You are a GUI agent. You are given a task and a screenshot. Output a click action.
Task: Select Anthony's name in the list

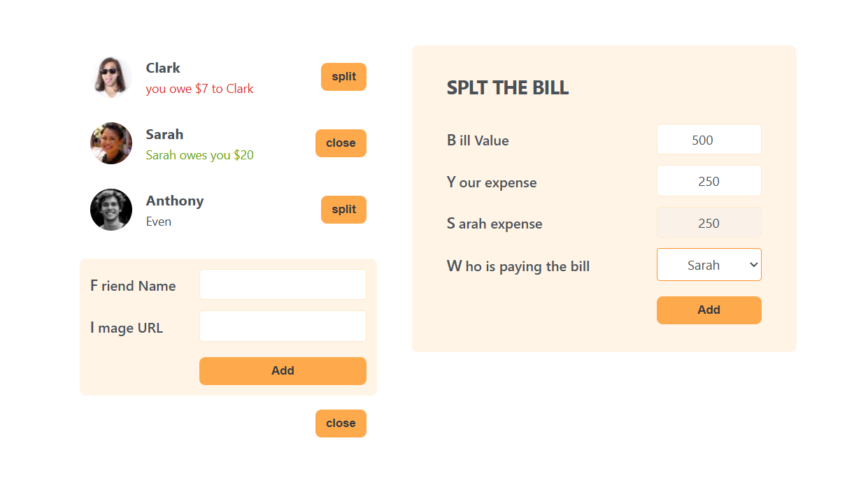[175, 201]
